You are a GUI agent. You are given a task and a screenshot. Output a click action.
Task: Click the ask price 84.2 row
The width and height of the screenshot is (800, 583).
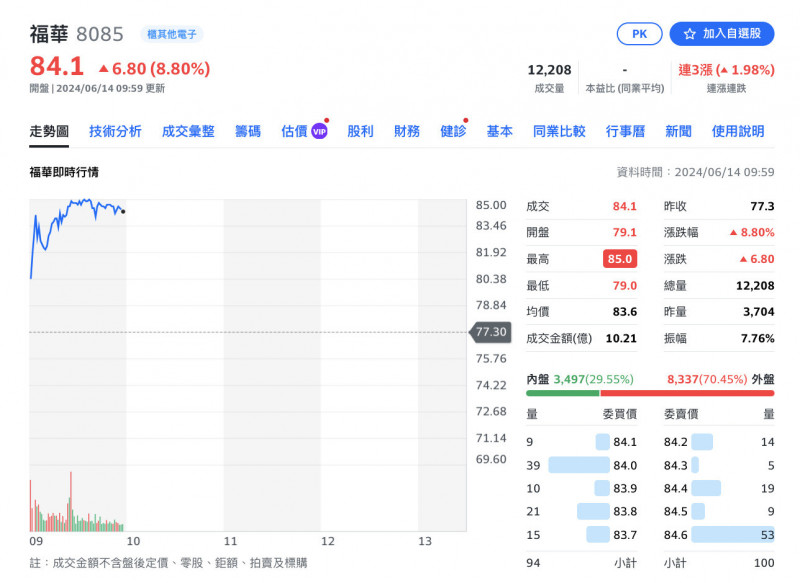tap(719, 442)
